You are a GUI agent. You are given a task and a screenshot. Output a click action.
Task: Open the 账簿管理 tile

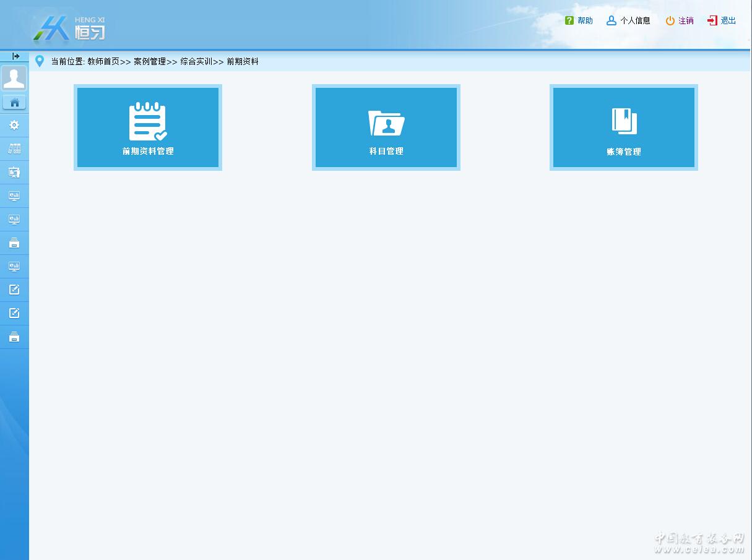coord(624,127)
